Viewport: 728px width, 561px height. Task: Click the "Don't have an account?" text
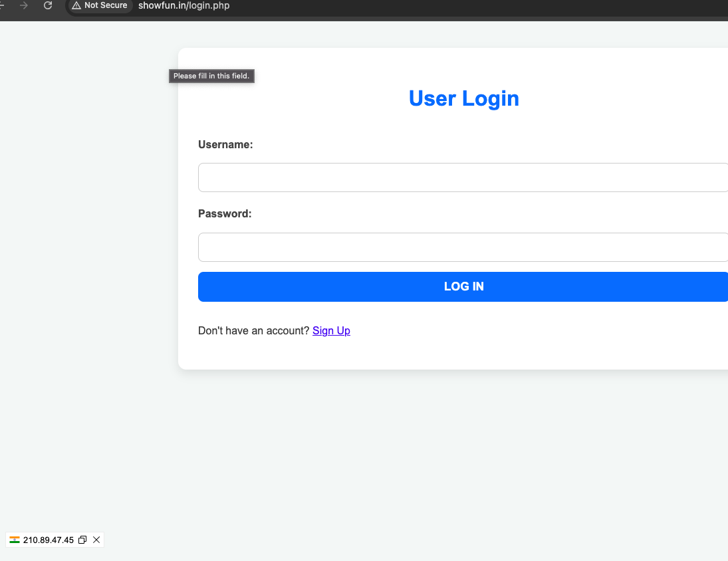[x=253, y=330]
